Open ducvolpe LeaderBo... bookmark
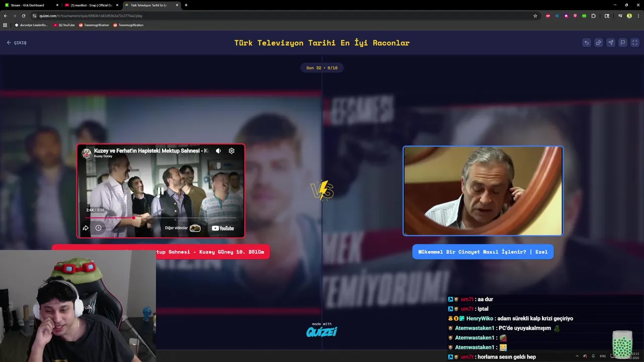The height and width of the screenshot is (362, 644). pos(31,25)
